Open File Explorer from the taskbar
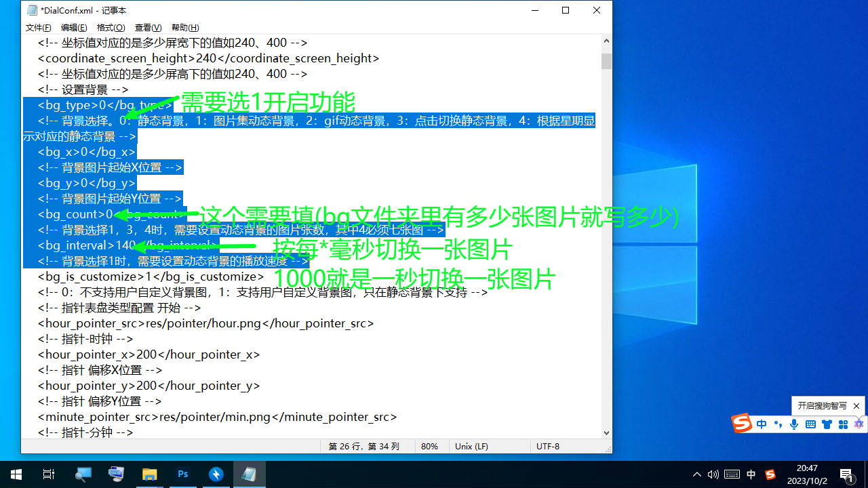This screenshot has width=868, height=488. coord(150,474)
